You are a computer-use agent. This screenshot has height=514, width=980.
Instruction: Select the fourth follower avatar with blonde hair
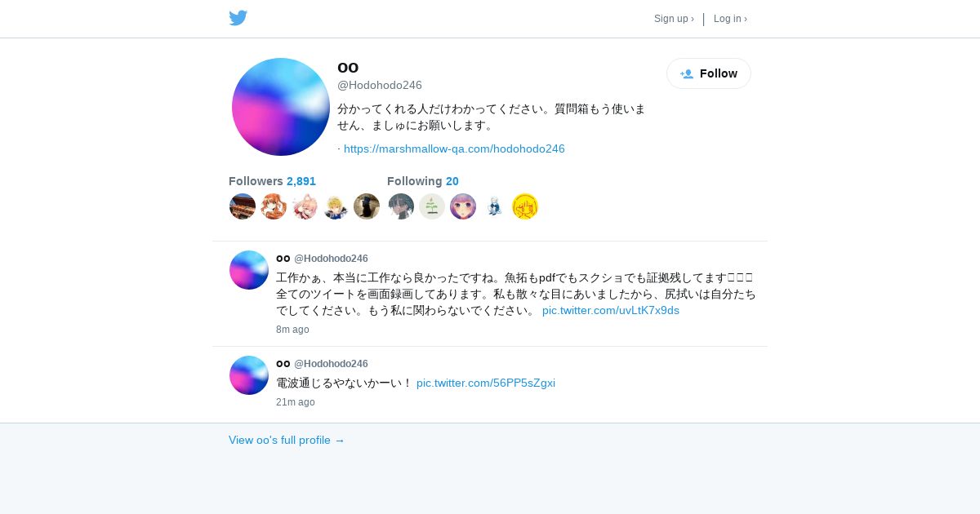tap(336, 206)
